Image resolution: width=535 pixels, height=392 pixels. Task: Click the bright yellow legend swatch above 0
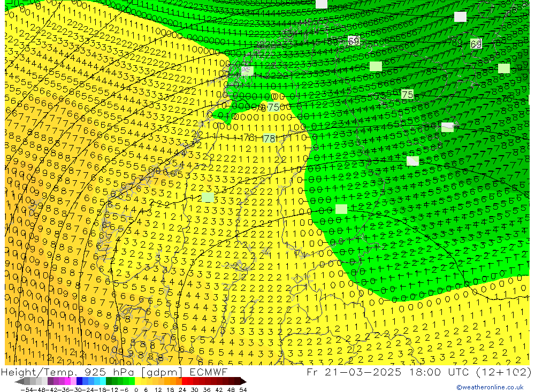point(138,381)
